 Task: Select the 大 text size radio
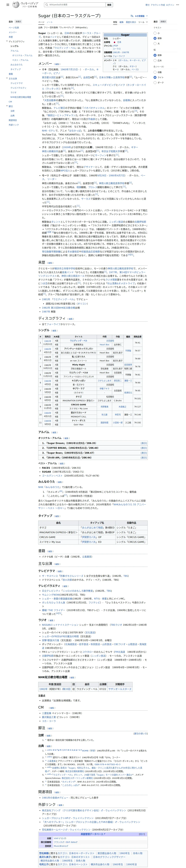pyautogui.click(x=155, y=43)
